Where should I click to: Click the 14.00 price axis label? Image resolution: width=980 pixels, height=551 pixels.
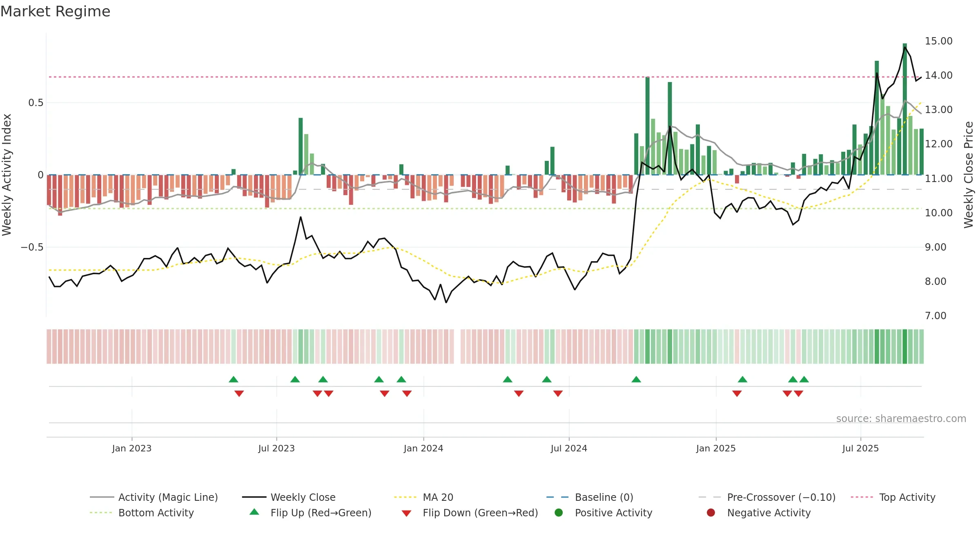pos(938,75)
